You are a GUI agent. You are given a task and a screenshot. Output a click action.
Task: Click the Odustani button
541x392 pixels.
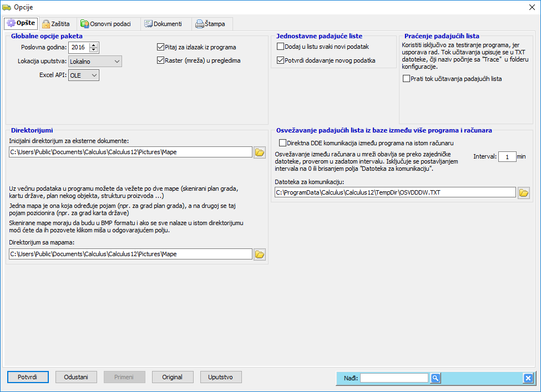(76, 377)
